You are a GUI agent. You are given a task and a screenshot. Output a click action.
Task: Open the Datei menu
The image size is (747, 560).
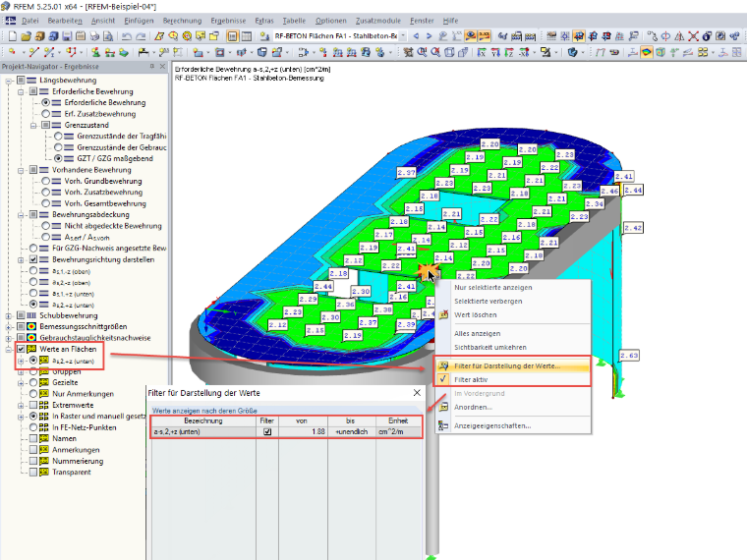(30, 21)
